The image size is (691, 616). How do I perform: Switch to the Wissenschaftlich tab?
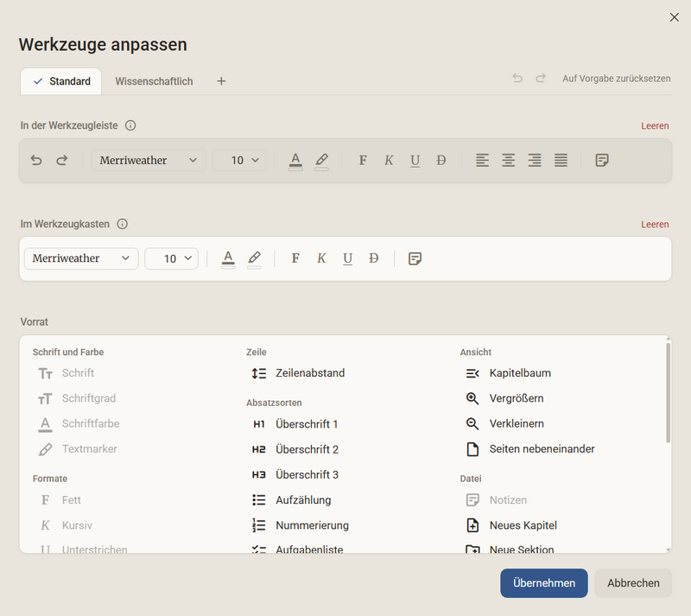point(154,81)
